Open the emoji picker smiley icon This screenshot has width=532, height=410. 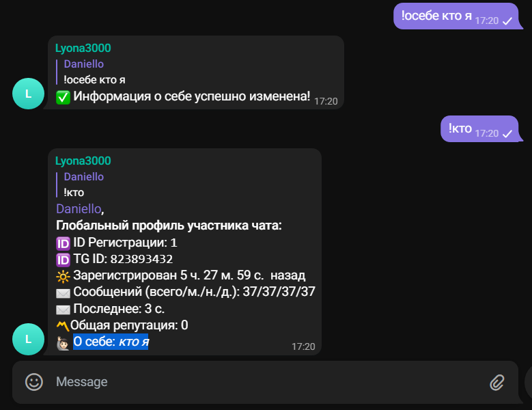34,382
